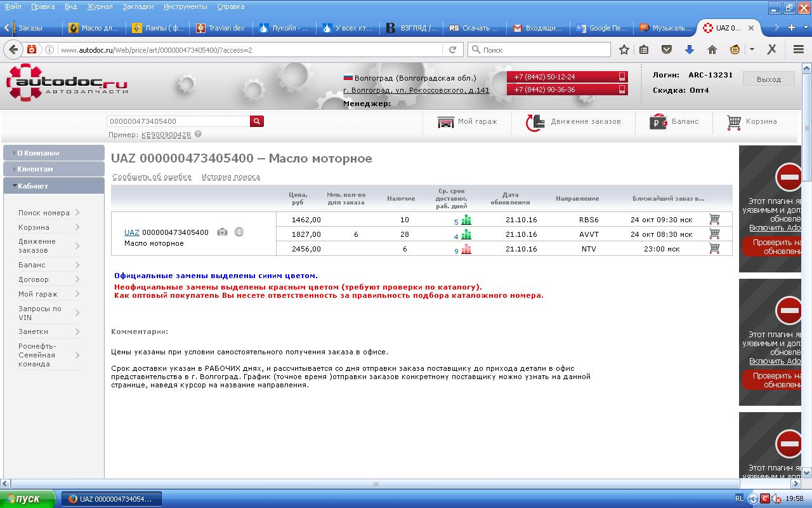This screenshot has height=508, width=812.
Task: Click the phone number +7 (8442) 90-36-36
Action: 567,90
